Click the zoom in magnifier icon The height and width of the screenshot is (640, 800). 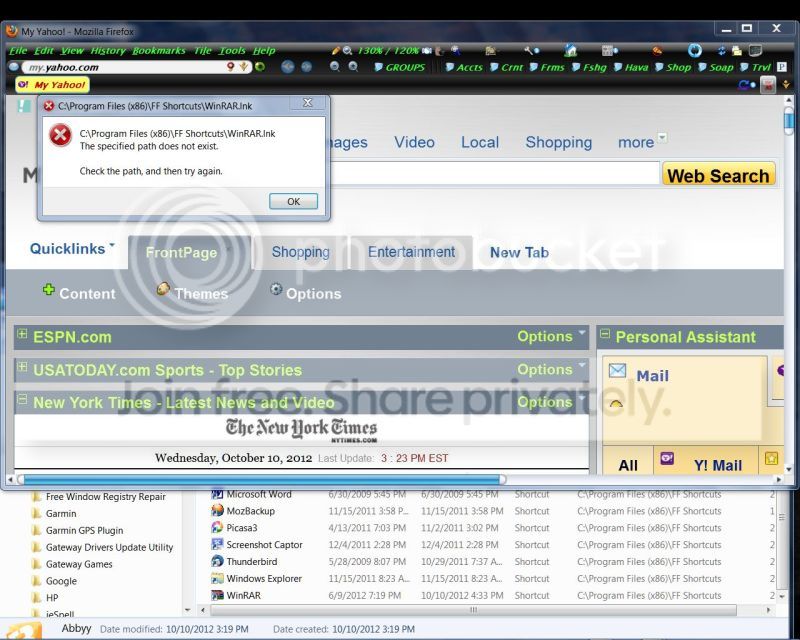pyautogui.click(x=353, y=67)
